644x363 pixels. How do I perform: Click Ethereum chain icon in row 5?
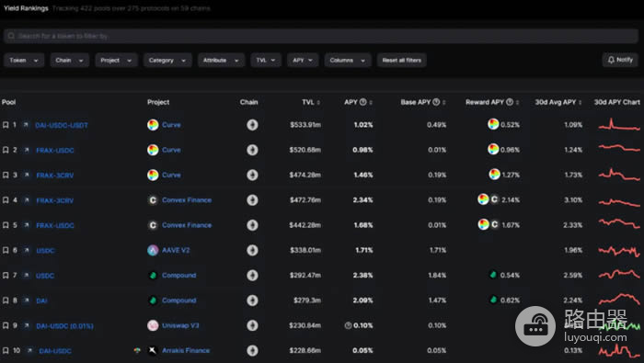tap(252, 225)
